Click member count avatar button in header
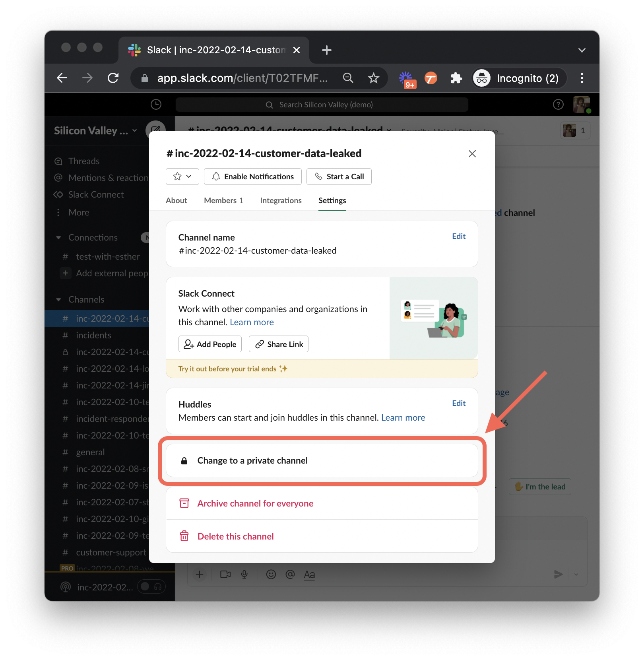This screenshot has width=644, height=660. tap(575, 130)
